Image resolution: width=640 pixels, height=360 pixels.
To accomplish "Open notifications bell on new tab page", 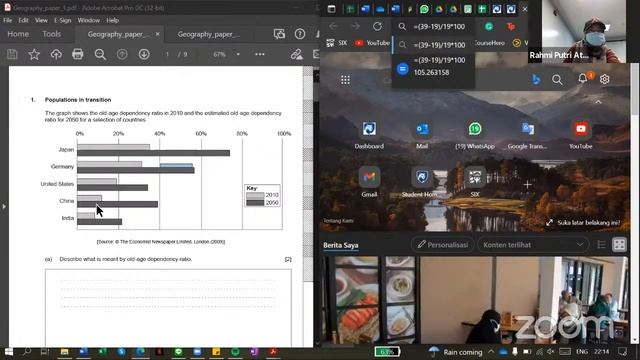I will point(583,78).
